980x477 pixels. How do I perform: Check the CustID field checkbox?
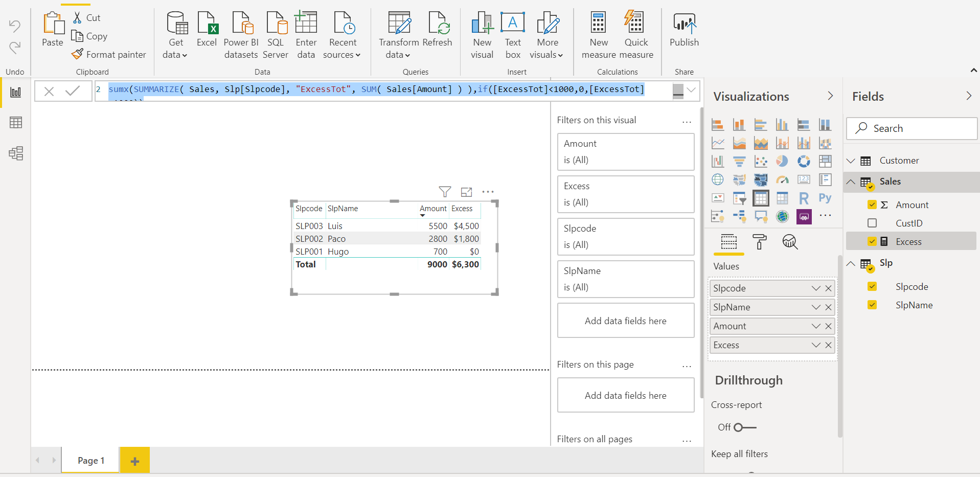[872, 223]
